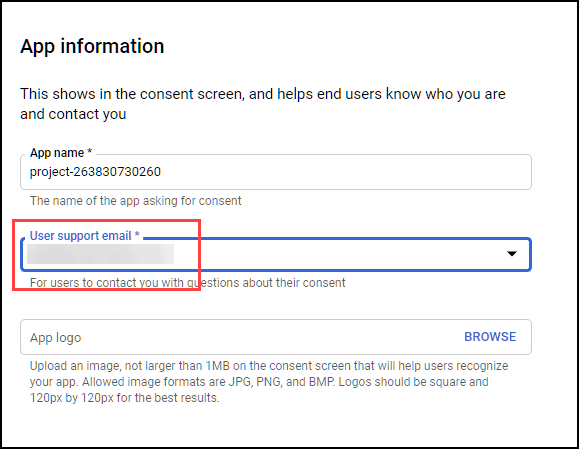
Task: Click inside the App logo upload field
Action: (276, 337)
